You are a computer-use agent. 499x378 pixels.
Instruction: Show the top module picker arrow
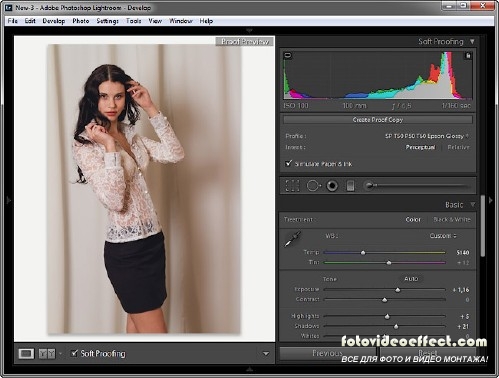click(x=249, y=31)
